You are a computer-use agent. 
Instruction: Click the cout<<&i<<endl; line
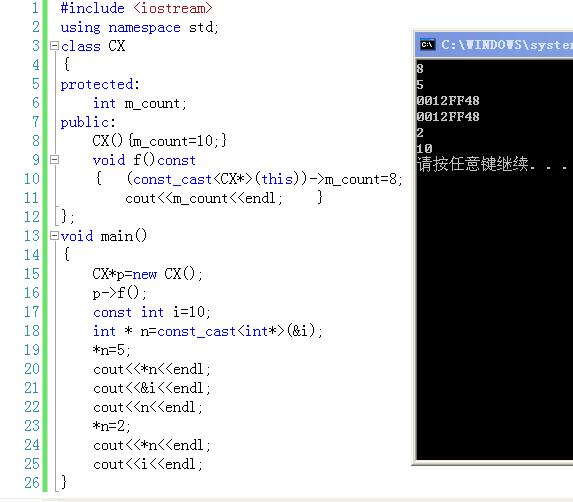point(152,388)
